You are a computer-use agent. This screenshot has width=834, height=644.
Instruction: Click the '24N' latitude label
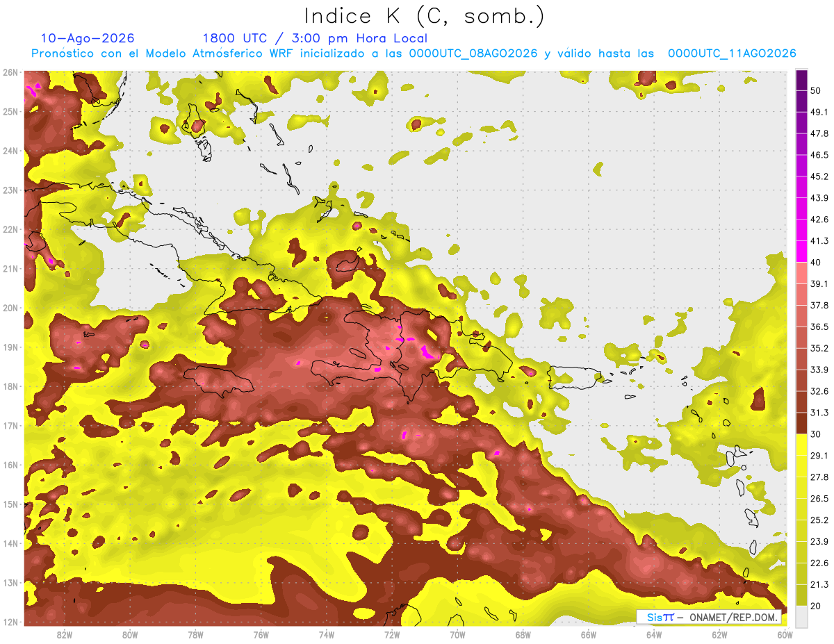coord(10,151)
